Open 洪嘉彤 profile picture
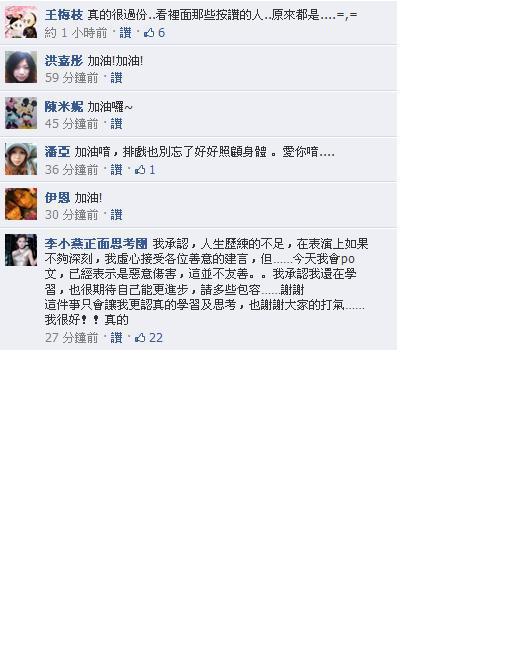 coord(21,67)
